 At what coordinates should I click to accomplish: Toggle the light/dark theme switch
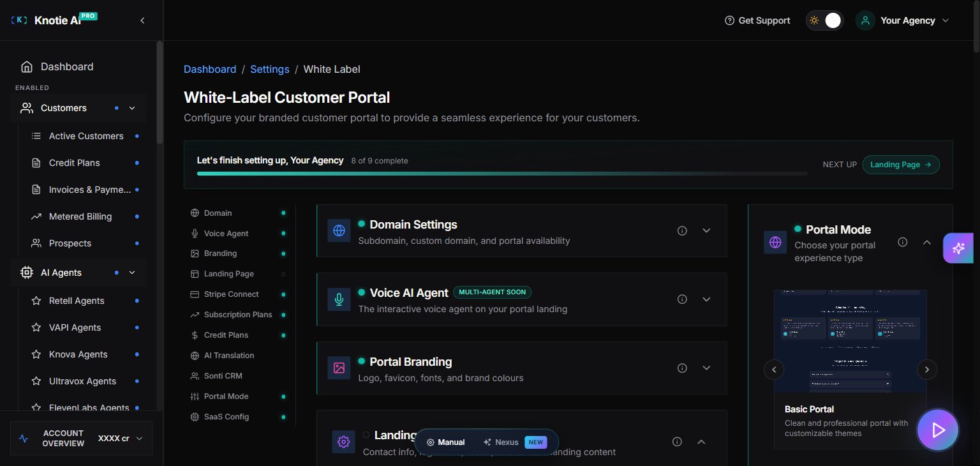(x=824, y=20)
